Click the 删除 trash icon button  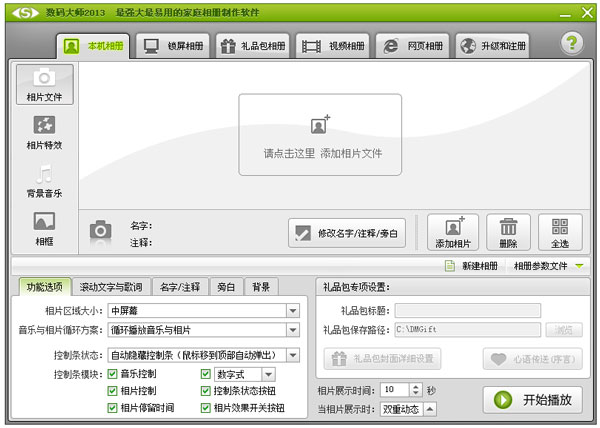pyautogui.click(x=508, y=232)
